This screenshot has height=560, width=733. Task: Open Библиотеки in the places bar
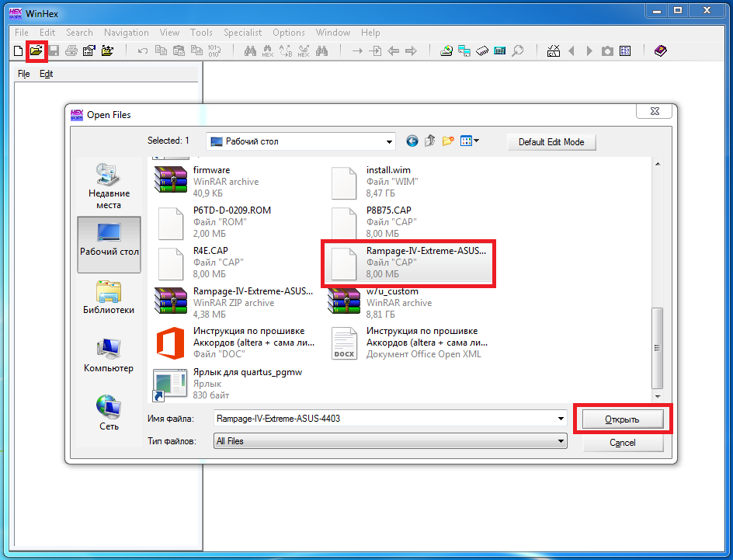[x=109, y=297]
